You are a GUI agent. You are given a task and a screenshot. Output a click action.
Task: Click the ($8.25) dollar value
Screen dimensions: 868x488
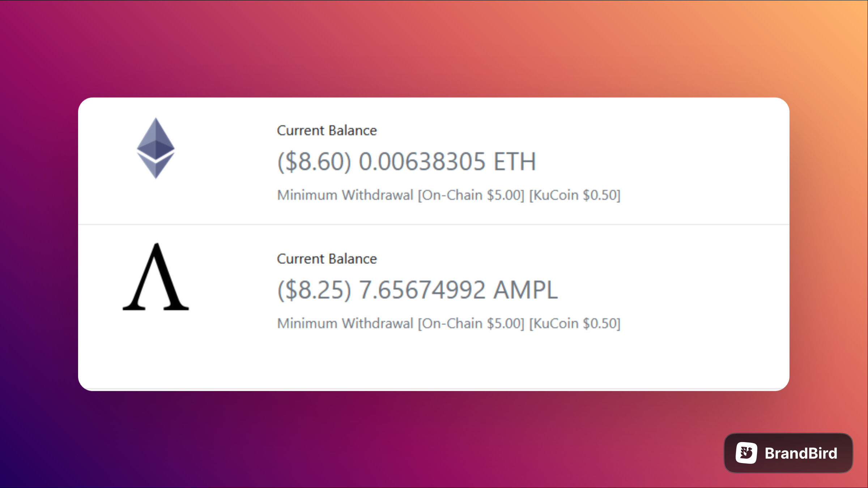pyautogui.click(x=314, y=290)
